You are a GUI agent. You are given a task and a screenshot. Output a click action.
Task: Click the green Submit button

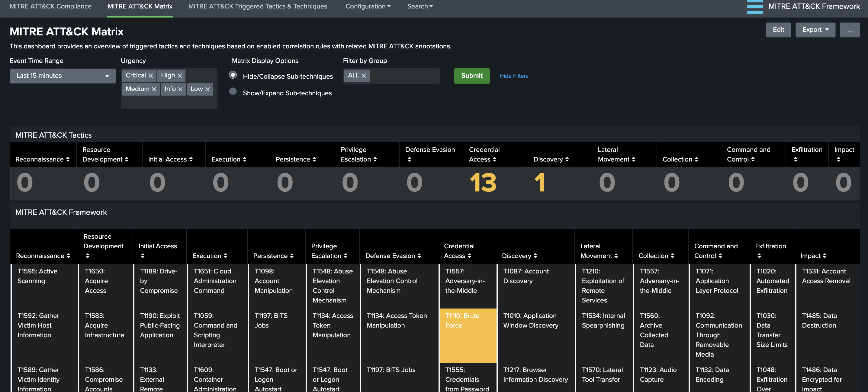[471, 76]
